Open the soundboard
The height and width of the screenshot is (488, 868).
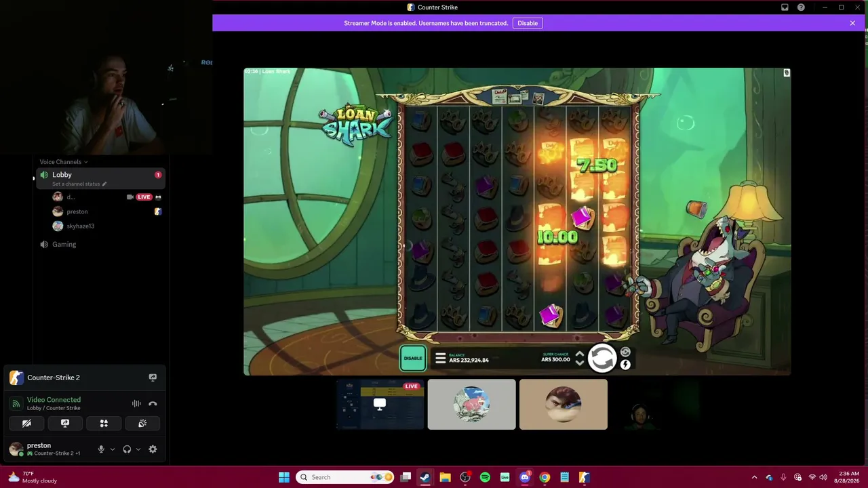point(142,424)
